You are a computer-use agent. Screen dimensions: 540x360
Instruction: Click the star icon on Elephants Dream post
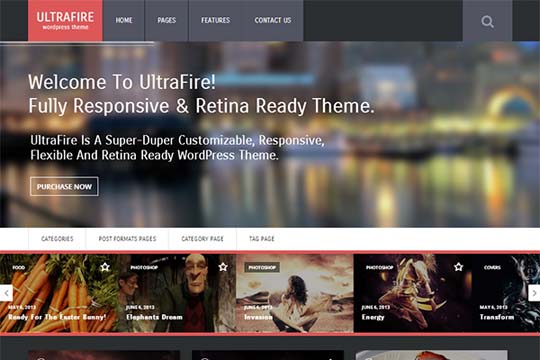[x=223, y=267]
